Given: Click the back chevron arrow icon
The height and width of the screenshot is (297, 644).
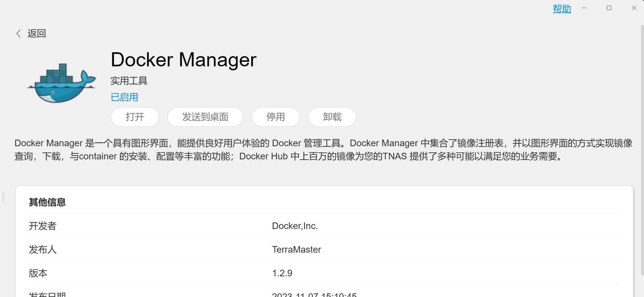Looking at the screenshot, I should point(19,34).
